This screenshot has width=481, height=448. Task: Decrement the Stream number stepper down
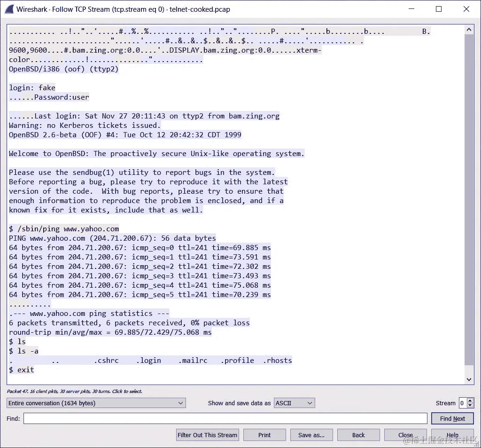click(x=470, y=405)
